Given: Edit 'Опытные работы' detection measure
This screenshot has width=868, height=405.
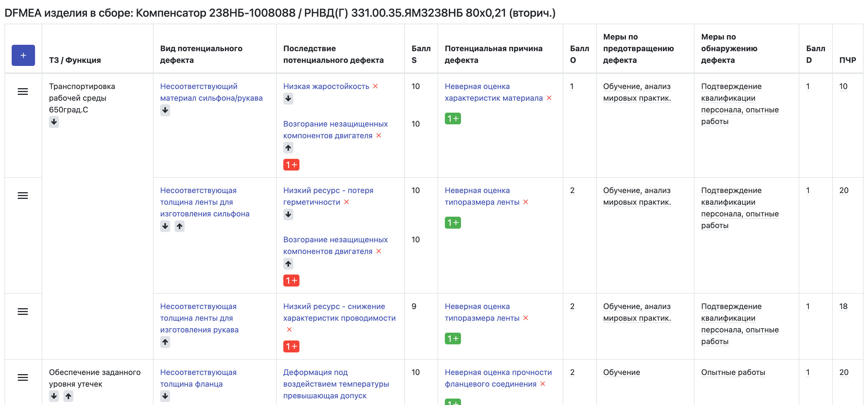Looking at the screenshot, I should (733, 373).
